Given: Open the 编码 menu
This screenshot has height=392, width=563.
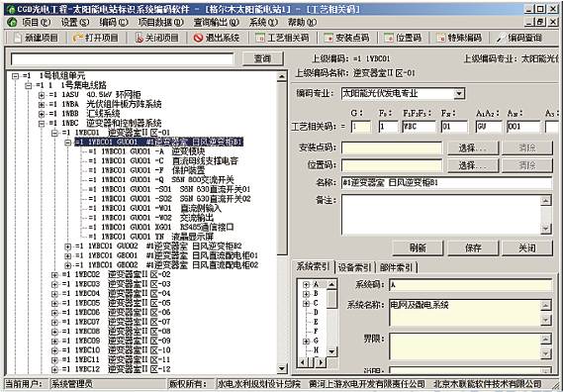Looking at the screenshot, I should (x=114, y=23).
